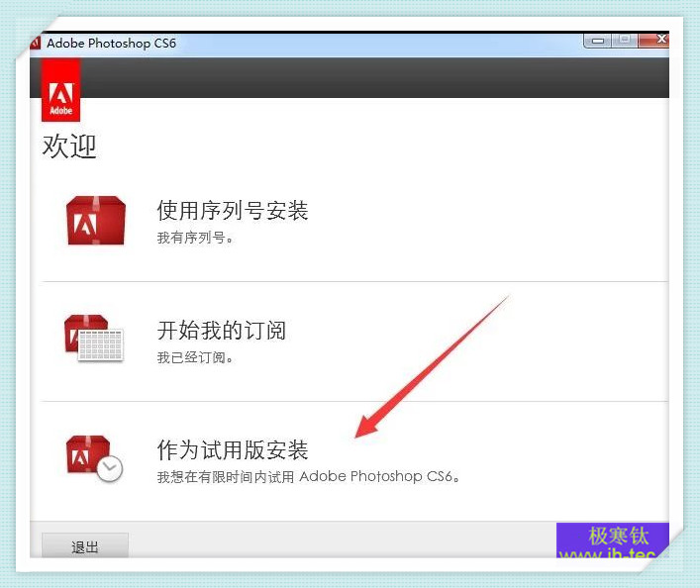Click the text 我有序列号。
The width and height of the screenshot is (700, 588).
click(x=195, y=238)
